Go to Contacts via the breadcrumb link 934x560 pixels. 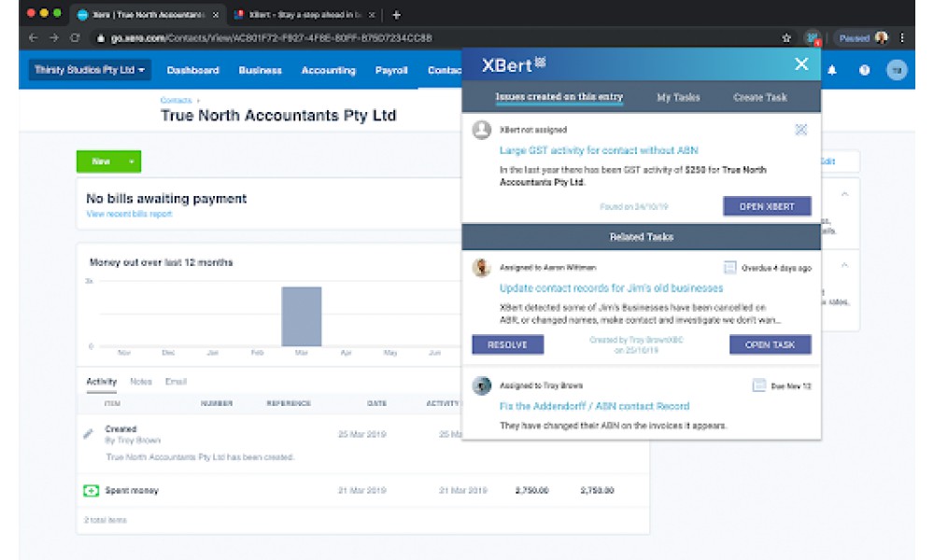(x=176, y=100)
